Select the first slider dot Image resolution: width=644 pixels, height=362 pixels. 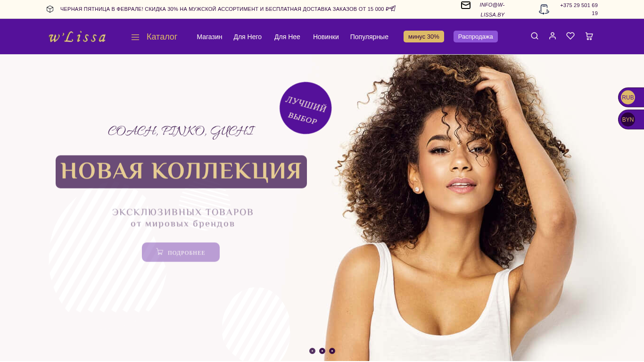(x=312, y=351)
